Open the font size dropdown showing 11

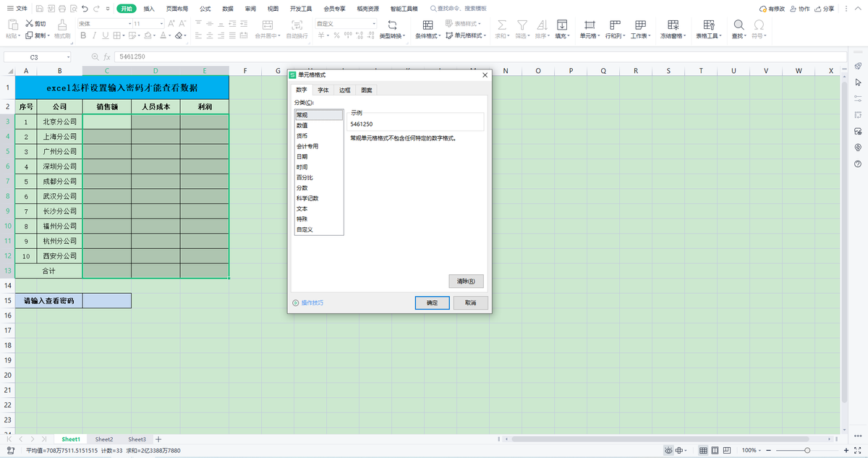pos(161,24)
